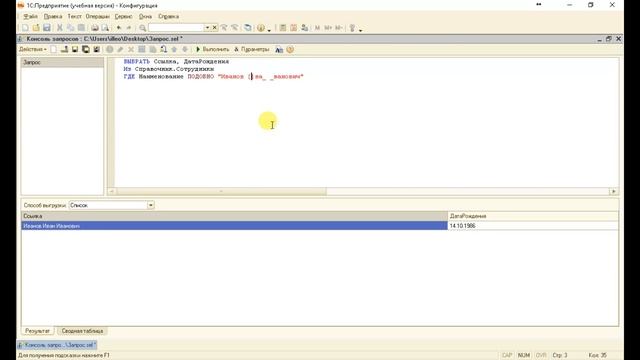Viewport: 640px width, 360px height.
Task: Select the Иванов Иван Иванович result row
Action: 234,226
